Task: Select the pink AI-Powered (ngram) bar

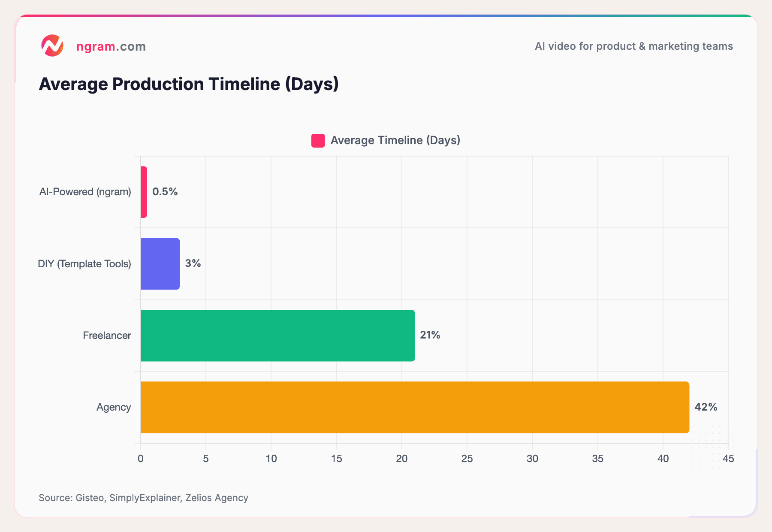Action: pyautogui.click(x=143, y=191)
